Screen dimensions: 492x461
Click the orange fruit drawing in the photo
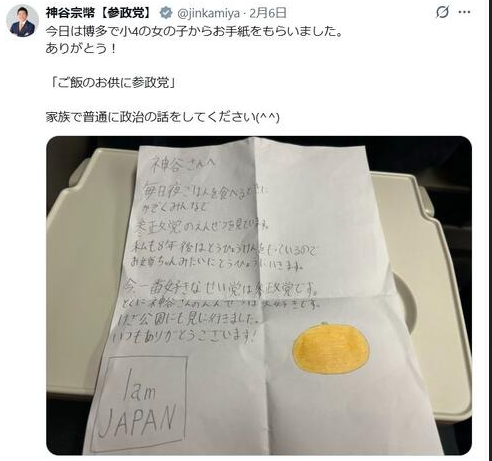331,349
